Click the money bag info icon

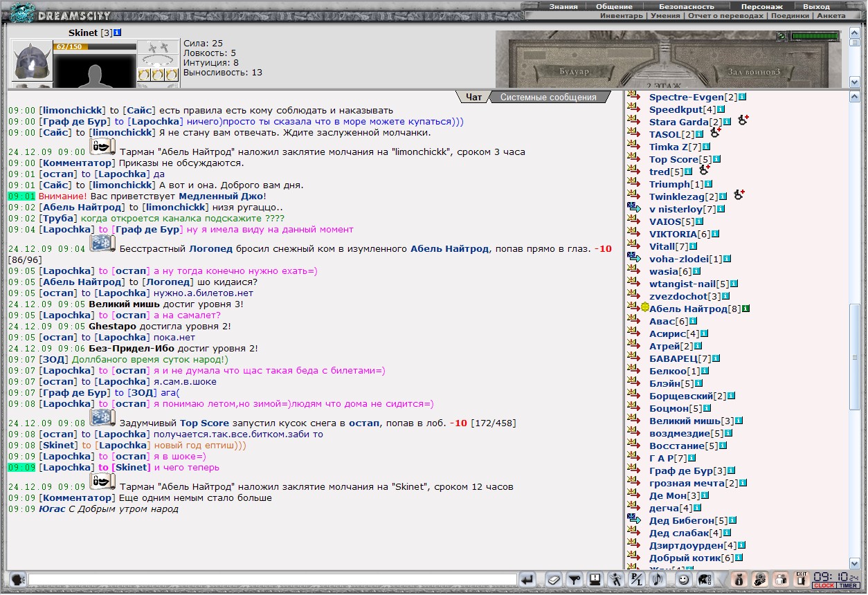[x=739, y=579]
